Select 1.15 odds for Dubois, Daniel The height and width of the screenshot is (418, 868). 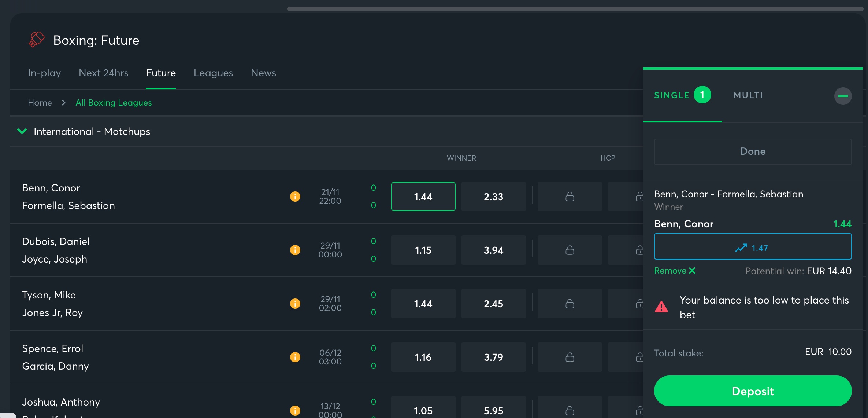423,250
